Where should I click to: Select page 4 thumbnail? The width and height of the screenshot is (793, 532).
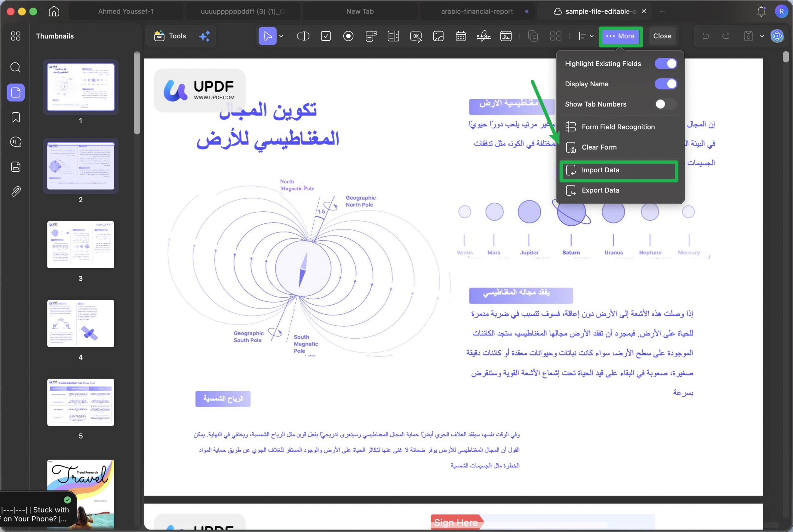81,323
